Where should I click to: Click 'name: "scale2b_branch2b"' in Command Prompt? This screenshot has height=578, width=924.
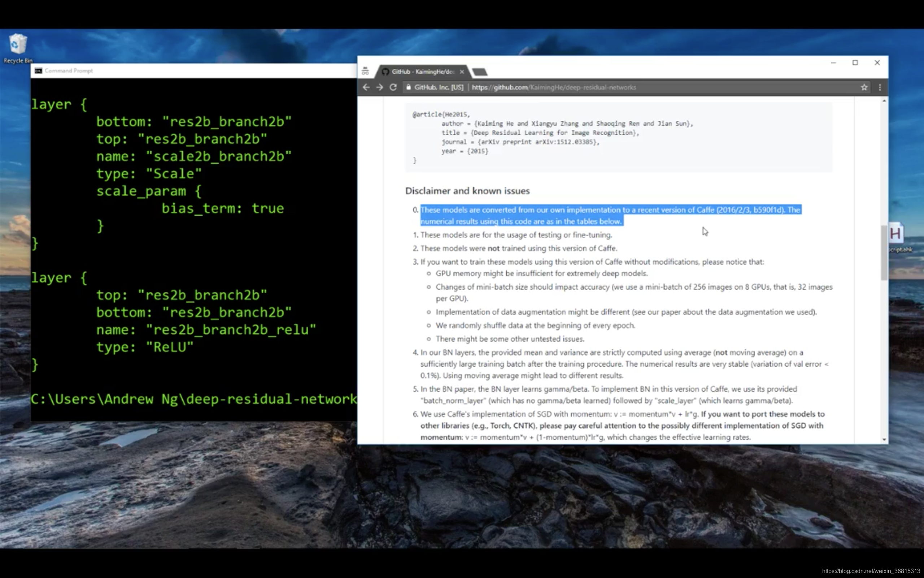(194, 156)
